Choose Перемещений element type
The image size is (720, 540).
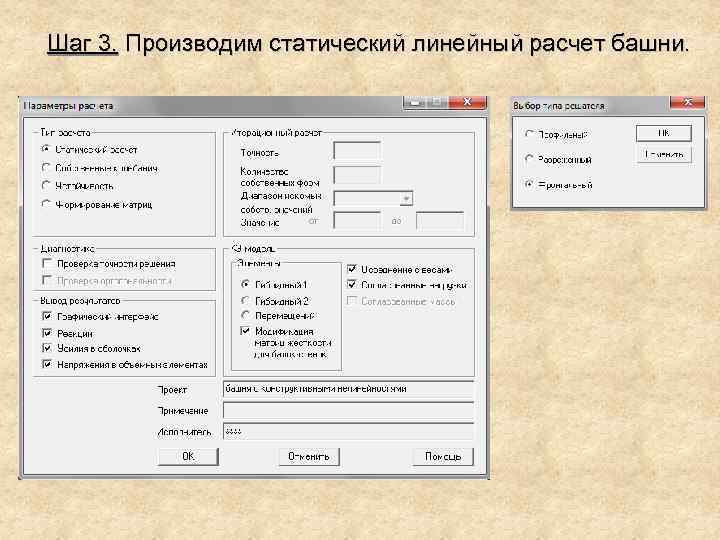(246, 315)
